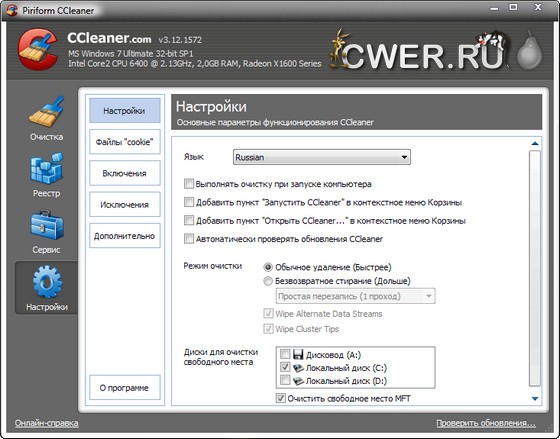Click the CCleaner logo in the header
The height and width of the screenshot is (439, 560).
point(39,49)
